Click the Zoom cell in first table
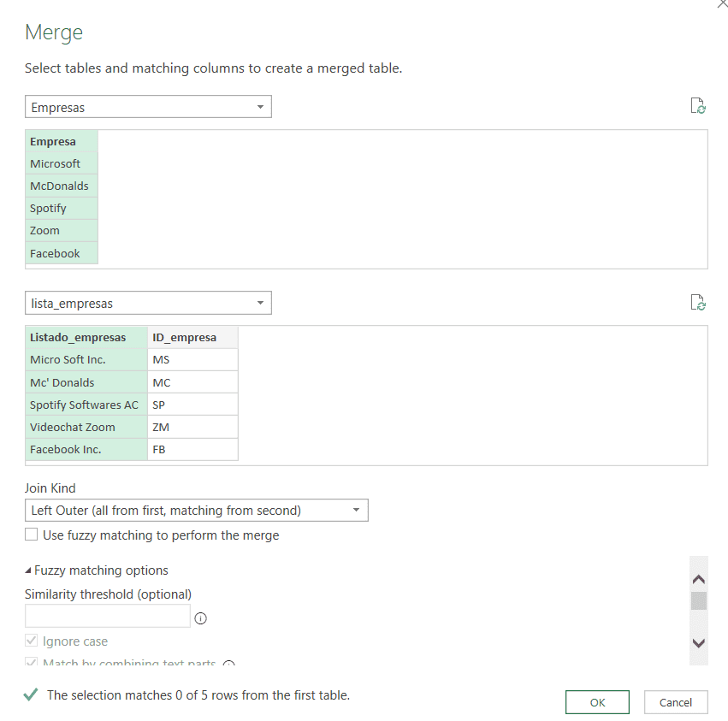Image resolution: width=728 pixels, height=721 pixels. coord(62,230)
